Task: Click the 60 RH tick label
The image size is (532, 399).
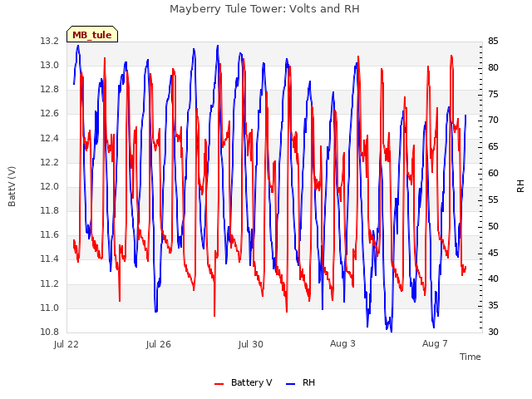Action: pyautogui.click(x=493, y=173)
